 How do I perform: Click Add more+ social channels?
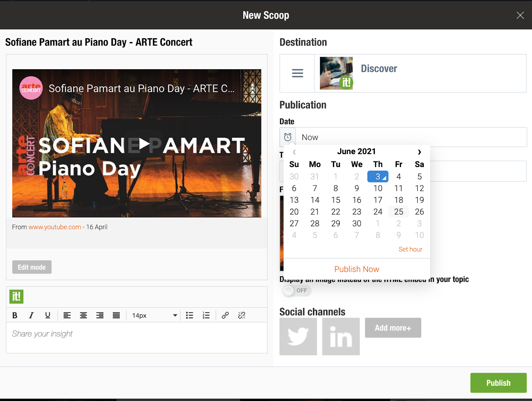[393, 328]
